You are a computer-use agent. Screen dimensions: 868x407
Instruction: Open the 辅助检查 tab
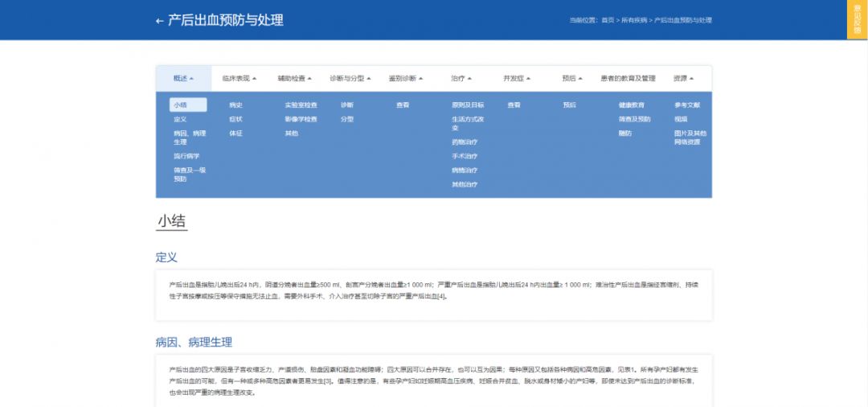click(x=294, y=79)
